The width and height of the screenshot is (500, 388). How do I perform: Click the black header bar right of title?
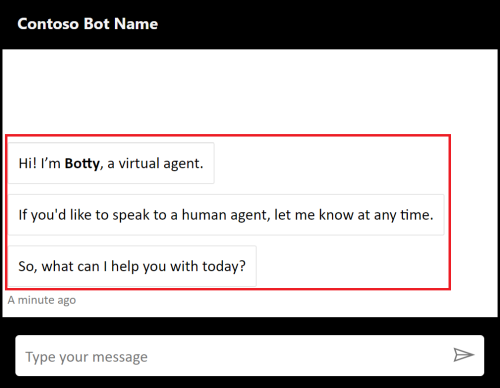pyautogui.click(x=328, y=24)
